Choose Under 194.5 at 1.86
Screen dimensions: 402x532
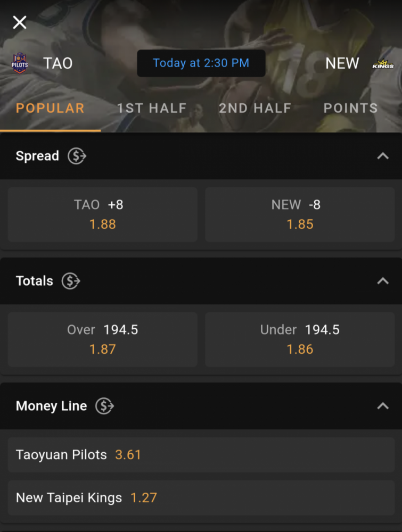[300, 339]
